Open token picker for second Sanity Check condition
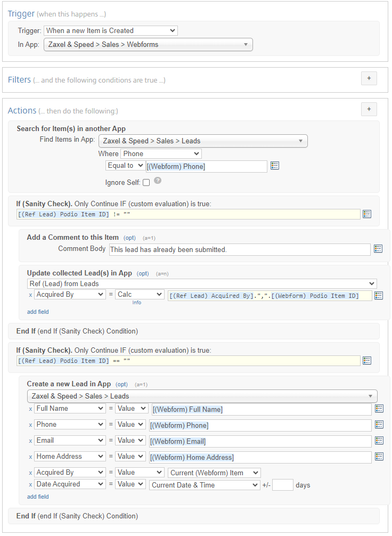392x536 pixels. click(x=367, y=360)
